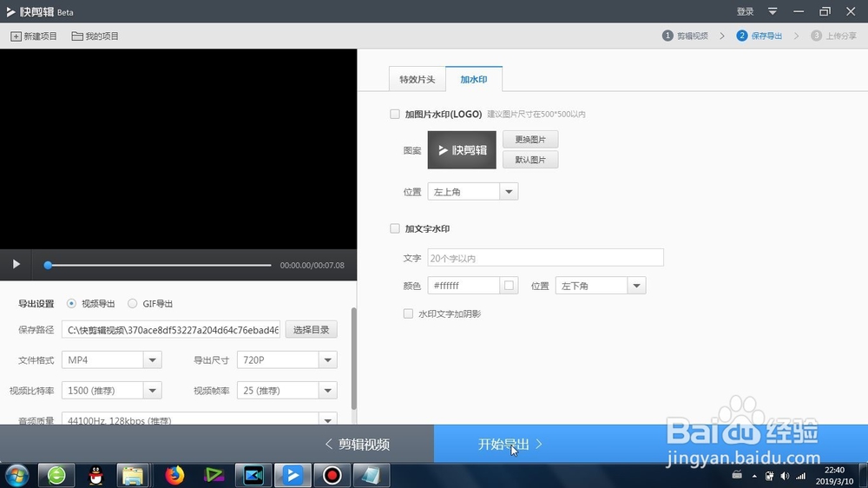The width and height of the screenshot is (868, 488).
Task: Click the network signal tray icon
Action: [x=801, y=476]
